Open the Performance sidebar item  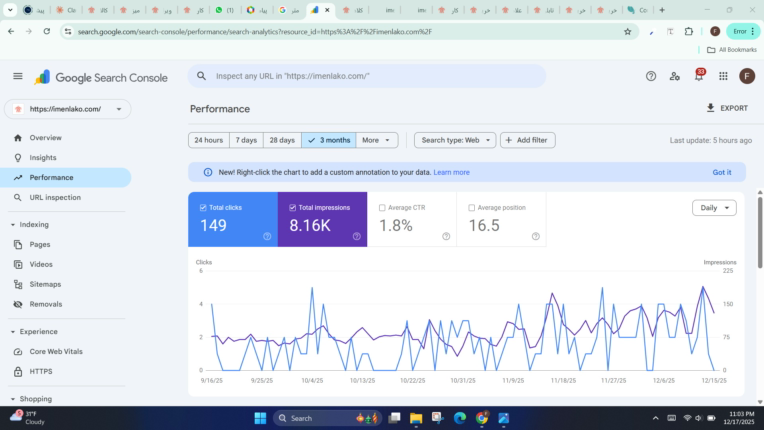(x=65, y=178)
